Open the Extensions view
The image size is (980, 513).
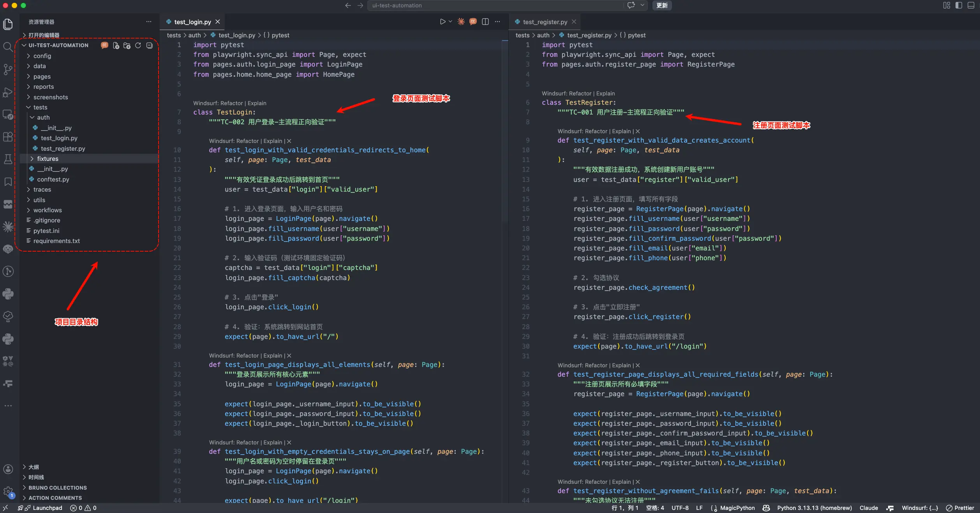(8, 137)
